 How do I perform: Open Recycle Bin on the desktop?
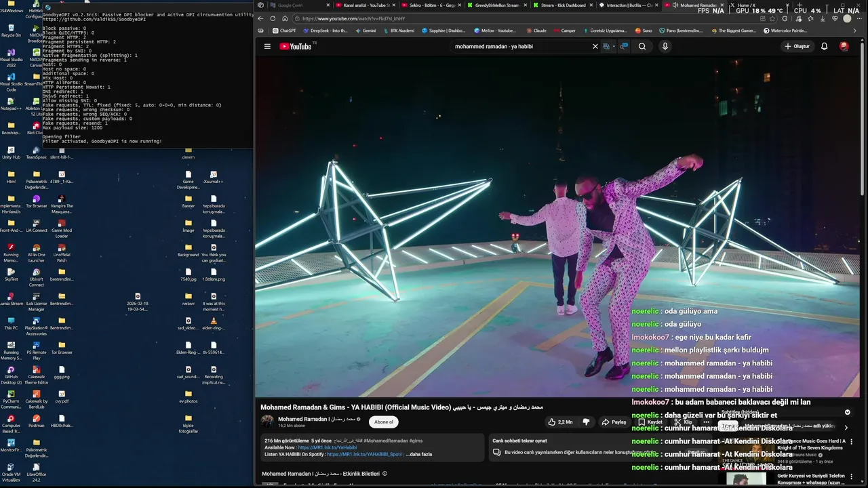coord(11,30)
